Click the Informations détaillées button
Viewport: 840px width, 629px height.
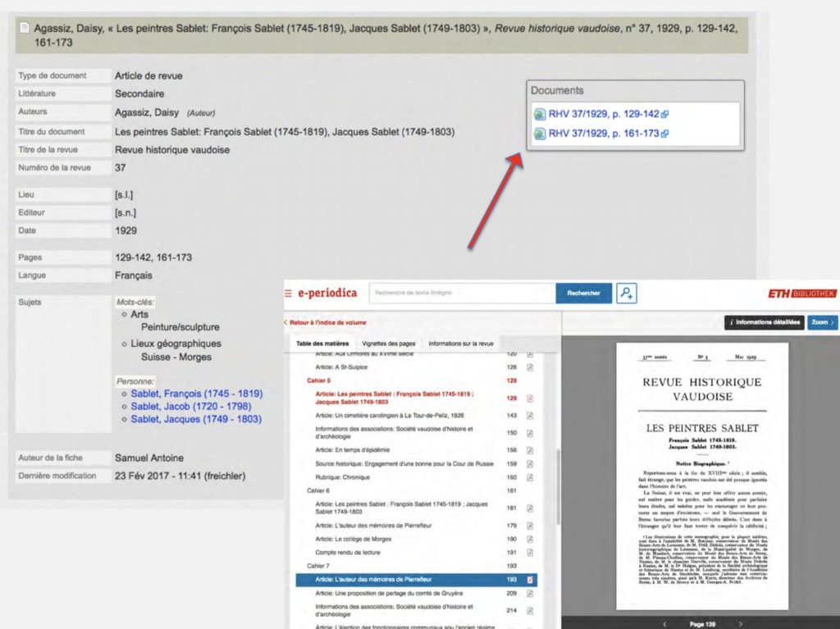click(x=764, y=322)
